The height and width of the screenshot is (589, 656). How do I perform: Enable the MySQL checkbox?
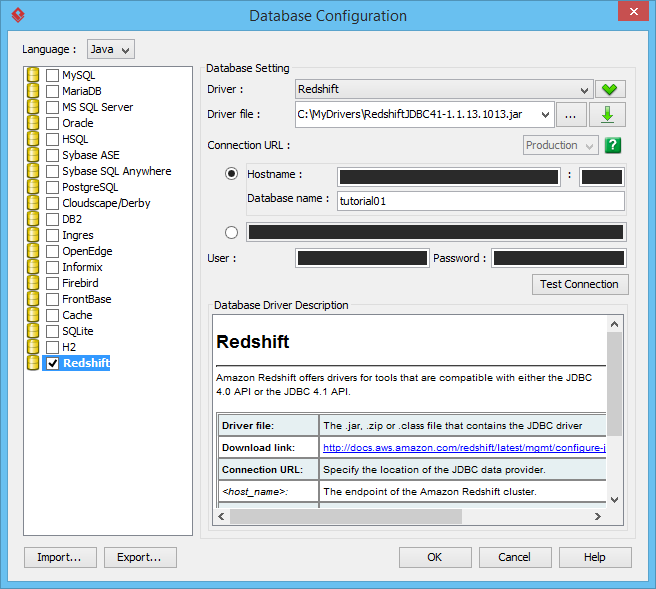pyautogui.click(x=52, y=75)
